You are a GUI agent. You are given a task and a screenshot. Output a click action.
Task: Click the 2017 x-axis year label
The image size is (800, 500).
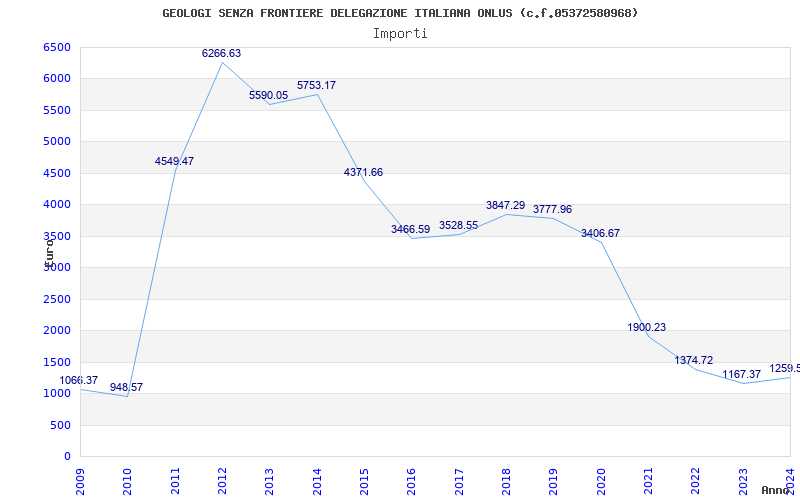pos(459,481)
